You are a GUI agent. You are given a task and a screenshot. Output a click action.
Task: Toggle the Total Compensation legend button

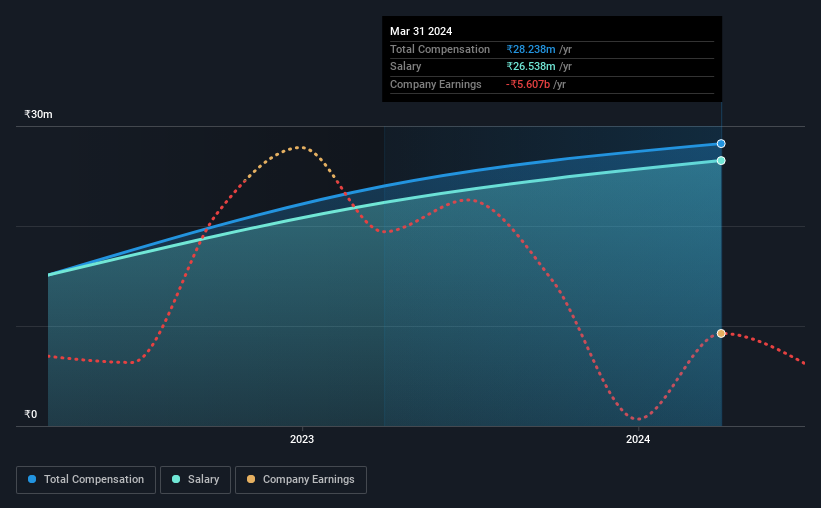[x=86, y=480]
